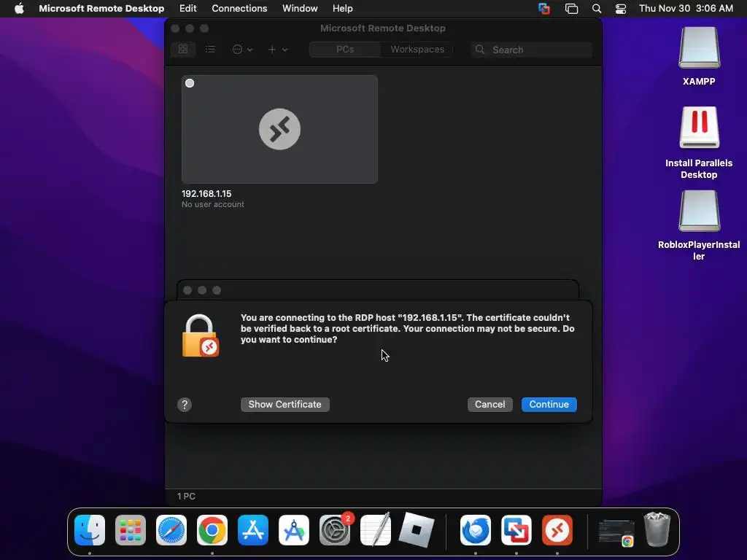The height and width of the screenshot is (560, 747).
Task: Open Launchpad from the Dock
Action: pyautogui.click(x=131, y=530)
